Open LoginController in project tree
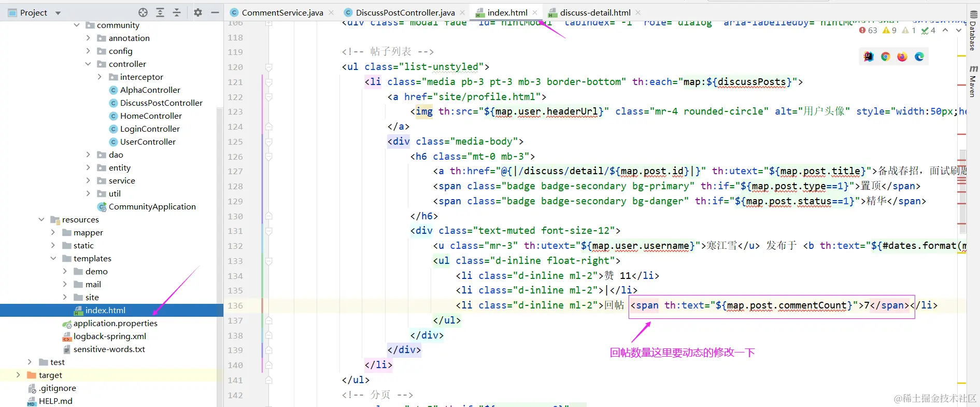Viewport: 980px width, 407px height. (x=145, y=129)
